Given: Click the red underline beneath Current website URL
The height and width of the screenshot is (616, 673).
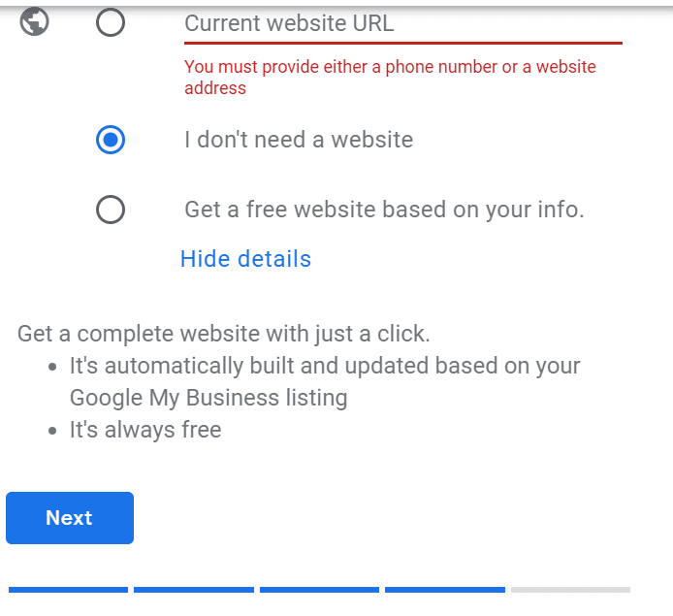Looking at the screenshot, I should click(x=403, y=43).
